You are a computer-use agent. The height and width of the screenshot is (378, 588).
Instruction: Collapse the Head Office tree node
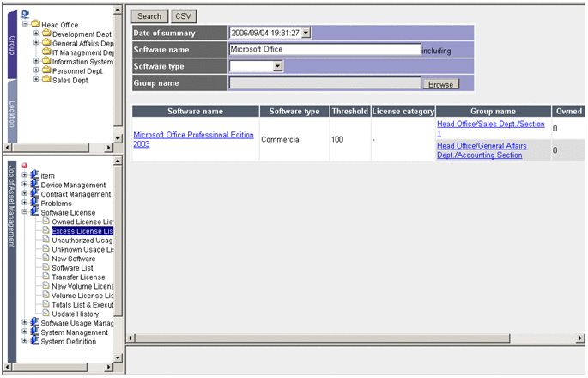tap(25, 24)
